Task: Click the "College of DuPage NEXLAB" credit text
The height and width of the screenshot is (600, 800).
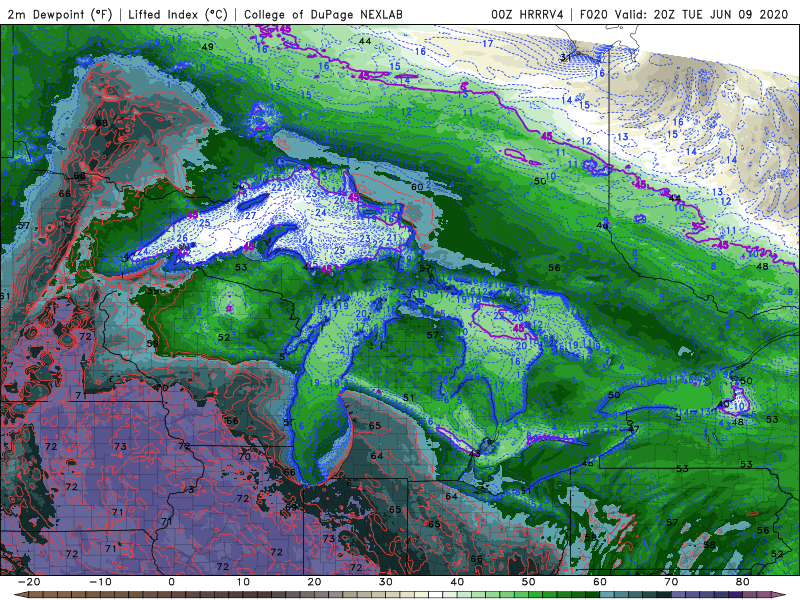Action: click(323, 14)
